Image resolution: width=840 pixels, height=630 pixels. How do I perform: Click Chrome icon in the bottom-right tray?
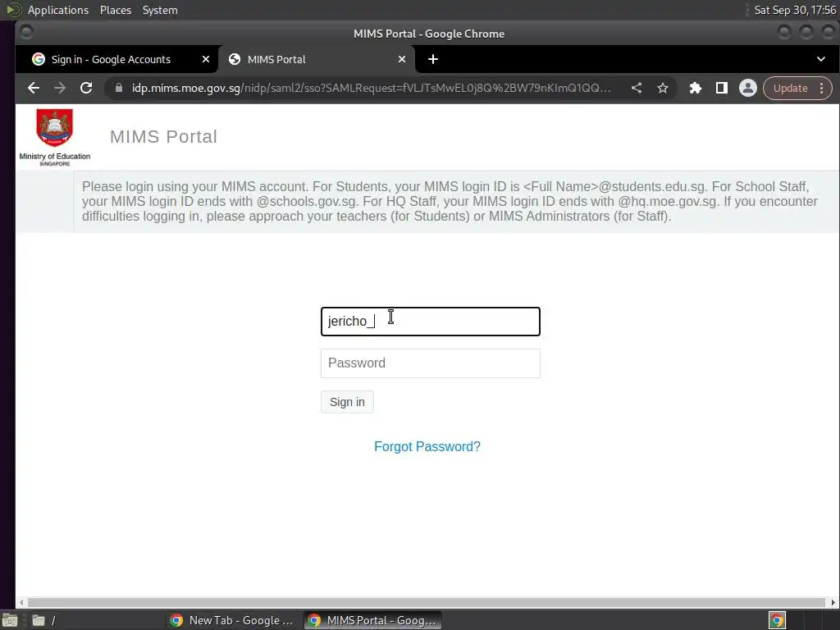(x=777, y=620)
